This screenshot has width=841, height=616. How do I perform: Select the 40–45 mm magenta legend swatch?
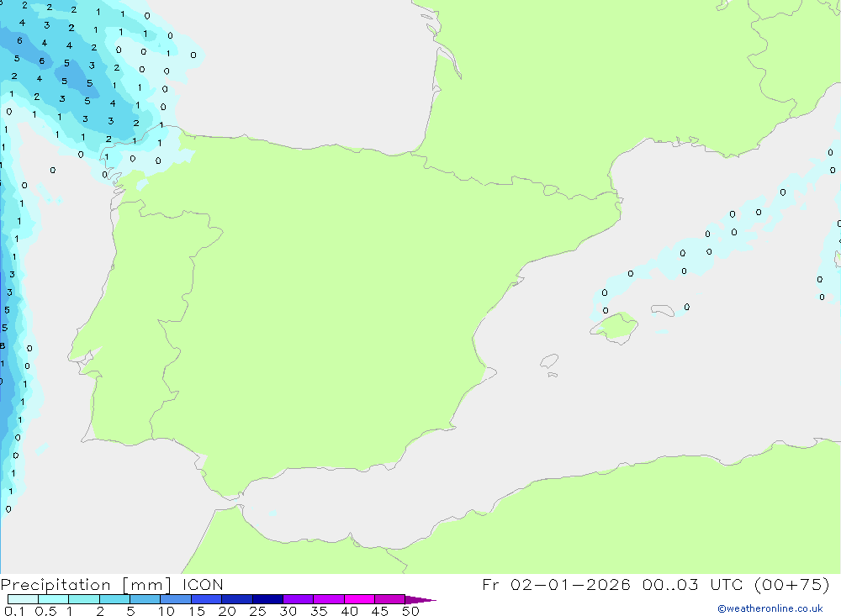pyautogui.click(x=359, y=599)
